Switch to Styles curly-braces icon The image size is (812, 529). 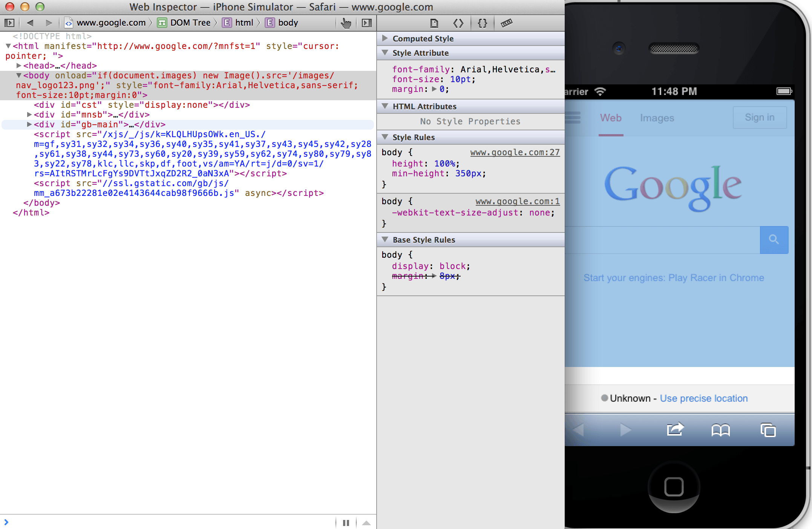[x=482, y=23]
